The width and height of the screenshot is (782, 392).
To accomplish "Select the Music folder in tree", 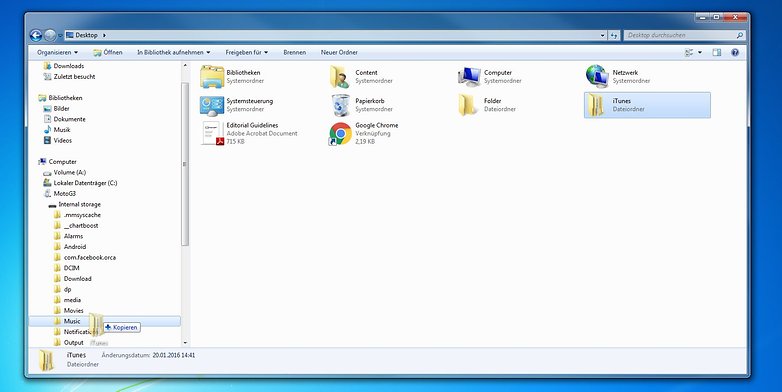I will click(105, 321).
